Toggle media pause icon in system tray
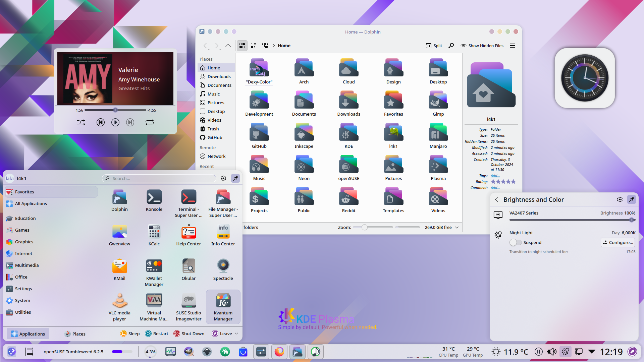 tap(539, 352)
